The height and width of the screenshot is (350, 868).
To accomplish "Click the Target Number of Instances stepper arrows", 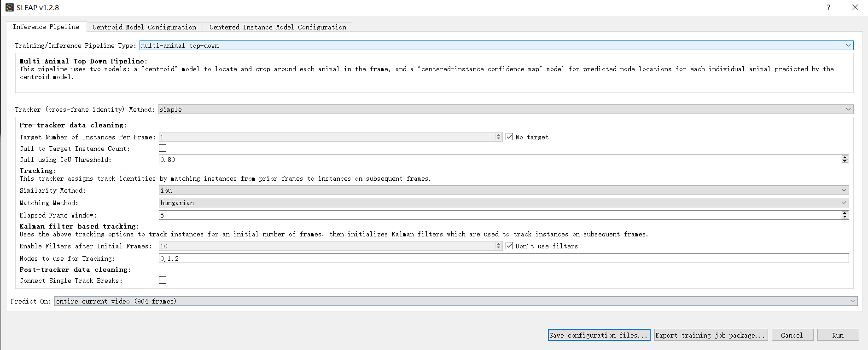I will coord(498,137).
